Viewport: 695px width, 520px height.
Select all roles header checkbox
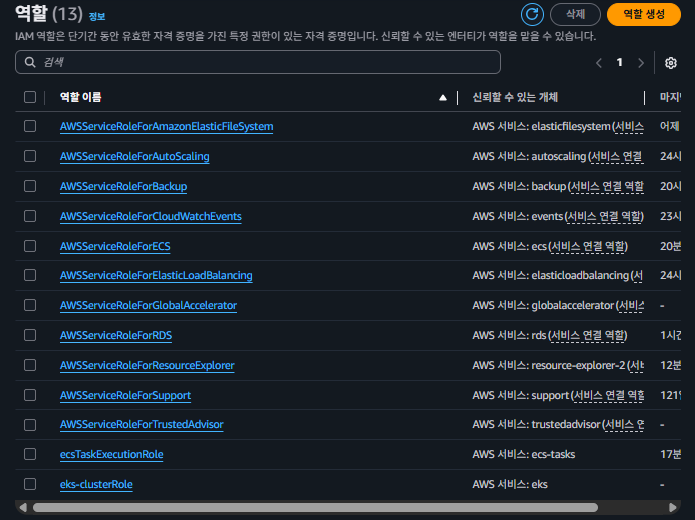[x=30, y=97]
